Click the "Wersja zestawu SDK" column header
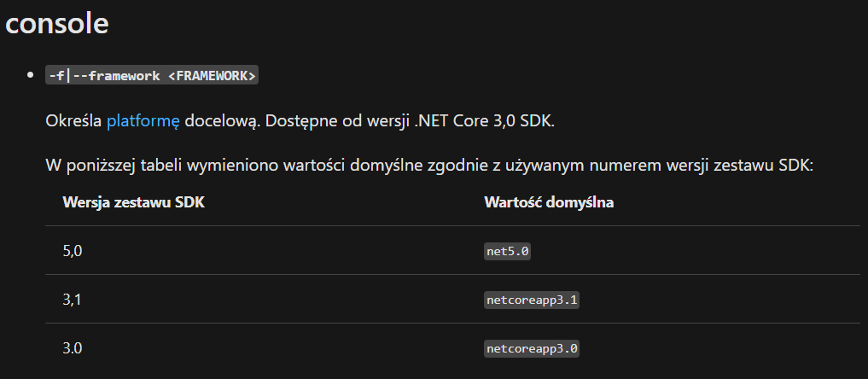This screenshot has height=379, width=868. (133, 202)
